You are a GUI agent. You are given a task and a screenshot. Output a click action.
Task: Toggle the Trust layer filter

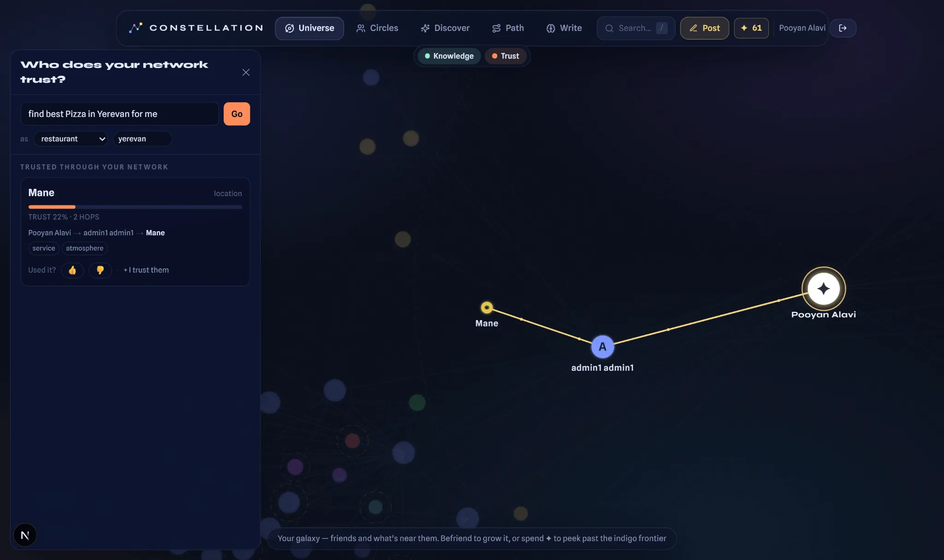505,56
